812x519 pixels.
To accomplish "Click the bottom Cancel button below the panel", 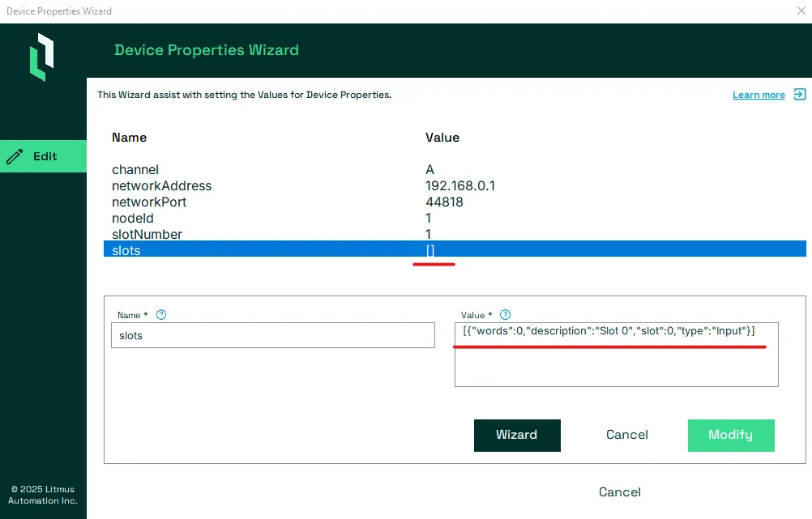I will coord(620,492).
